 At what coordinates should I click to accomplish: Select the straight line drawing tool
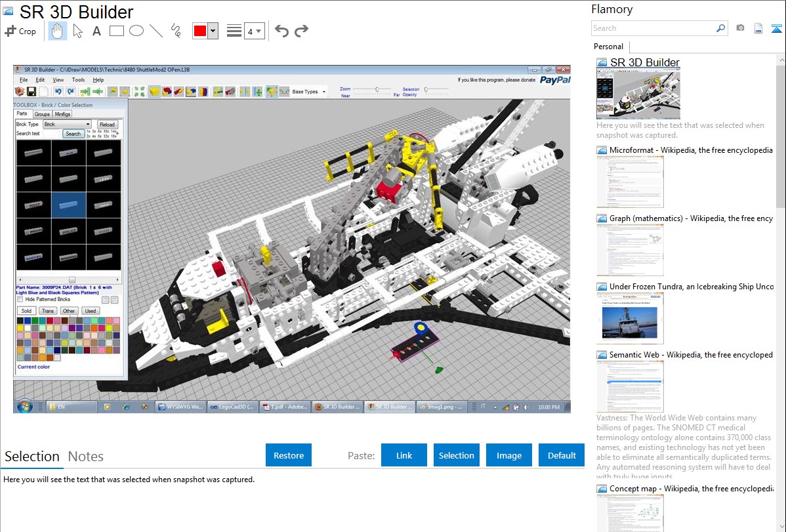pyautogui.click(x=156, y=31)
